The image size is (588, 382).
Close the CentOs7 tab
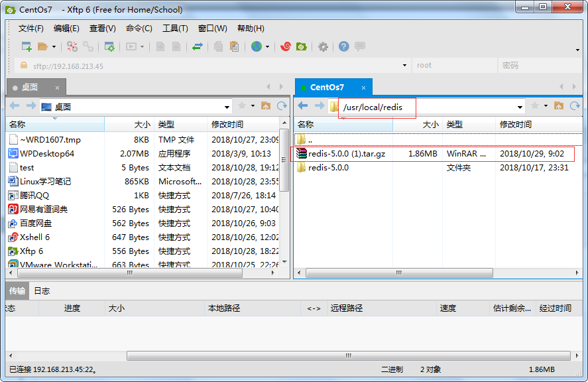[363, 88]
